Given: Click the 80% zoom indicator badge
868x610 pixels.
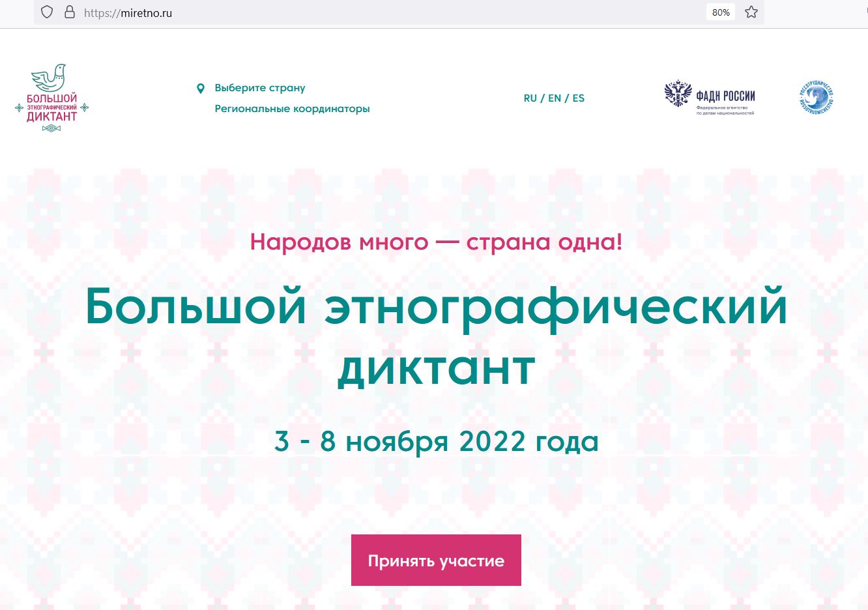Looking at the screenshot, I should (x=720, y=12).
